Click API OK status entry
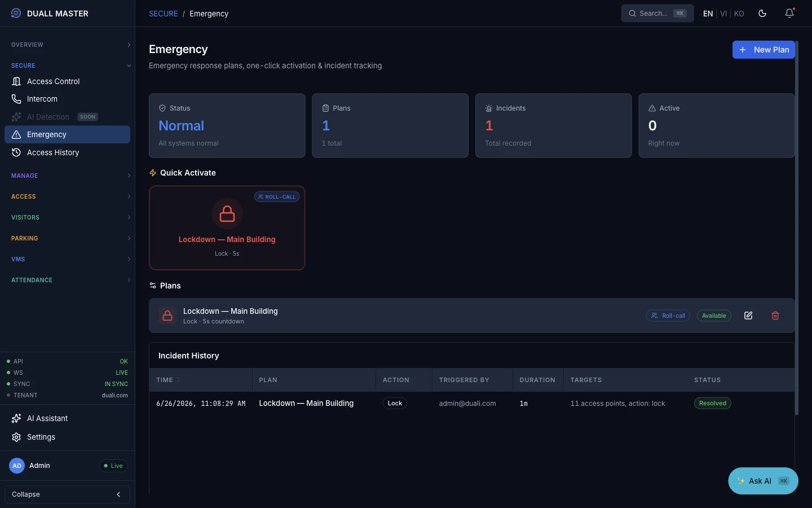 67,361
